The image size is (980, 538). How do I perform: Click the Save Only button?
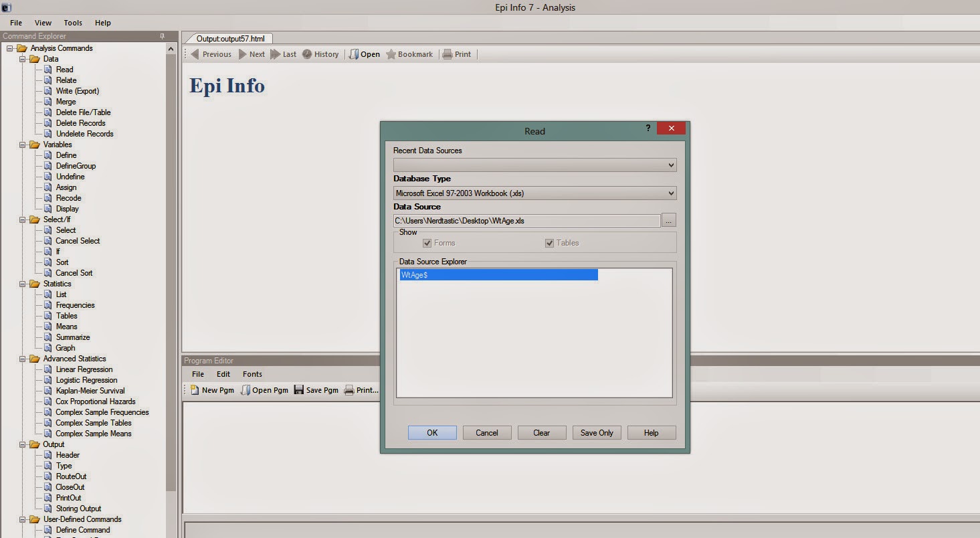point(597,433)
